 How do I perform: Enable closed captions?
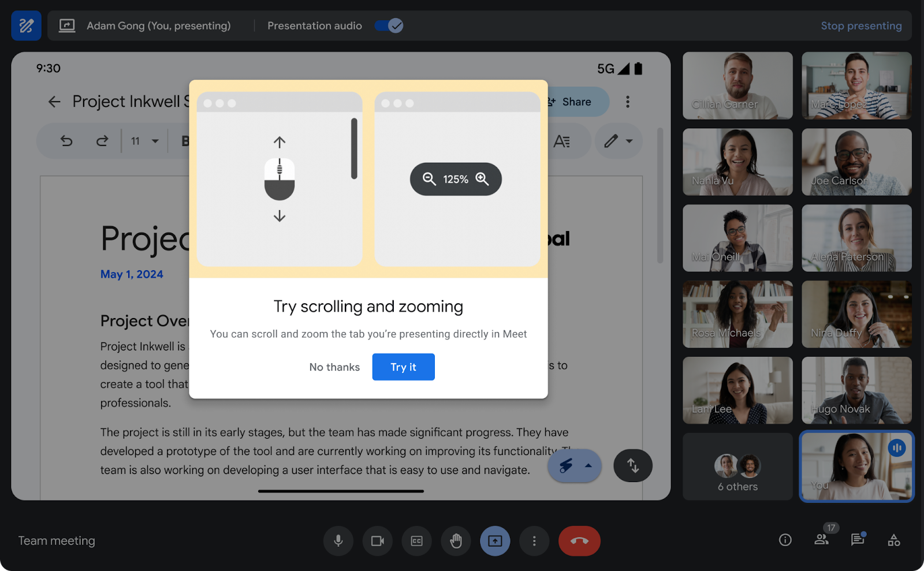(416, 541)
